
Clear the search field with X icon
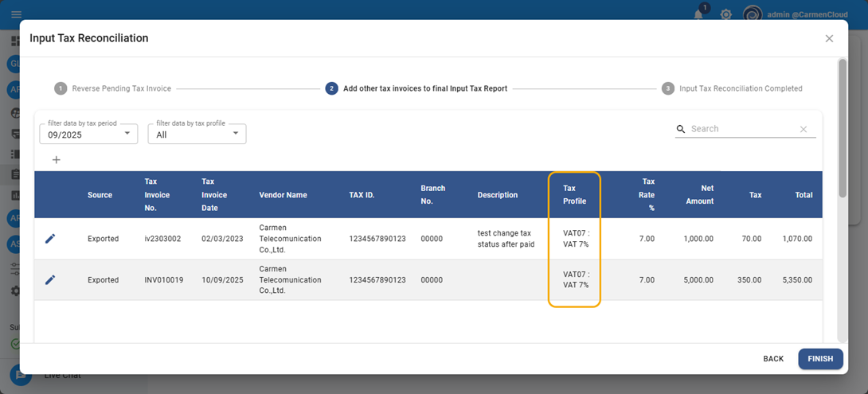click(x=803, y=129)
